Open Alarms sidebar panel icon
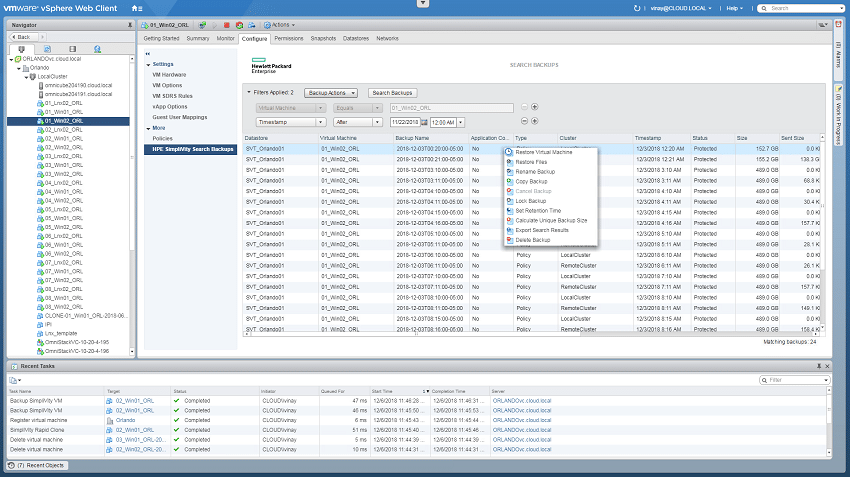The height and width of the screenshot is (477, 850). [x=838, y=24]
